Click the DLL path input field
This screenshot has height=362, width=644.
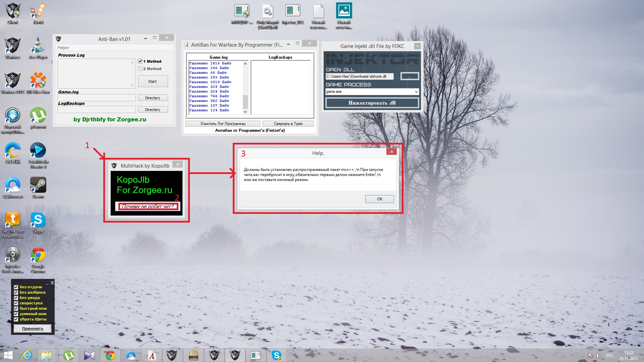click(x=359, y=76)
